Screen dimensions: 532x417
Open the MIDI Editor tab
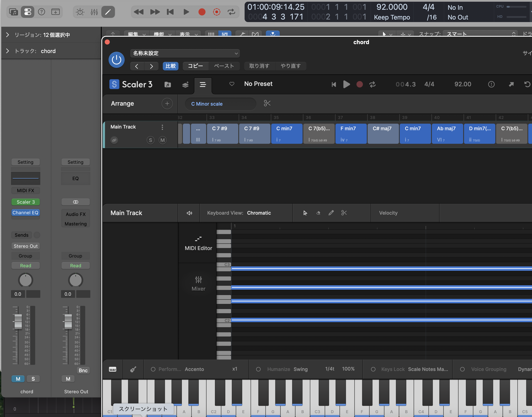coord(198,243)
